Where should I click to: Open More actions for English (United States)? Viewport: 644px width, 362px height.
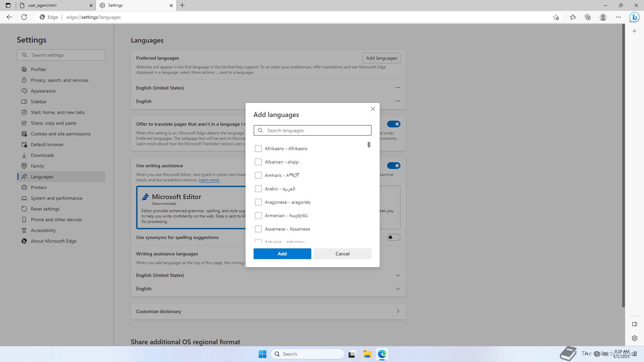pos(397,88)
